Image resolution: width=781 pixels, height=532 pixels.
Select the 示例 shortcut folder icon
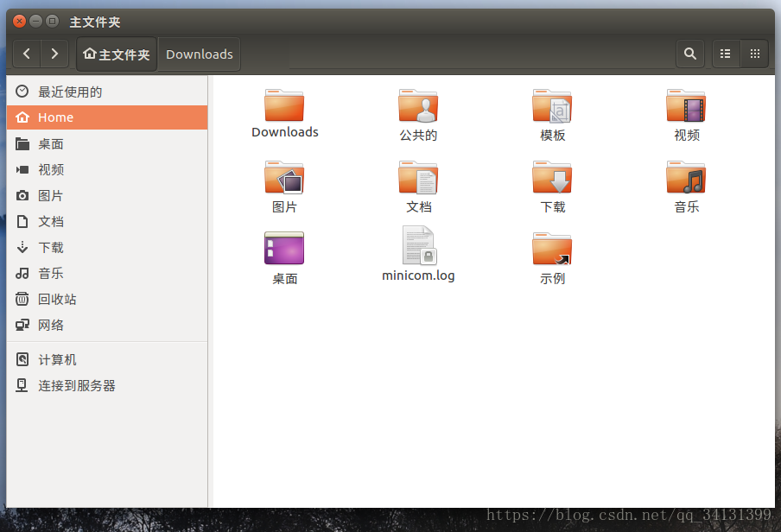pyautogui.click(x=552, y=249)
